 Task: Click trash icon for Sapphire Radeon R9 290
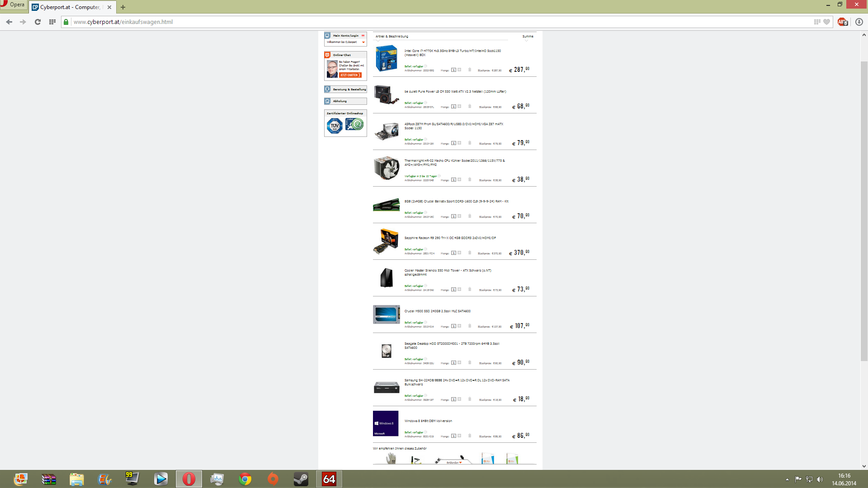(x=470, y=253)
